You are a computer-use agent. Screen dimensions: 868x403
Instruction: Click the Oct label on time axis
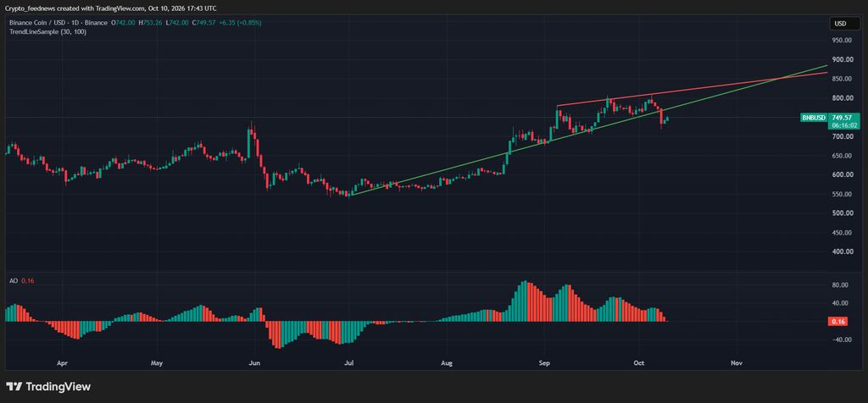click(x=639, y=363)
